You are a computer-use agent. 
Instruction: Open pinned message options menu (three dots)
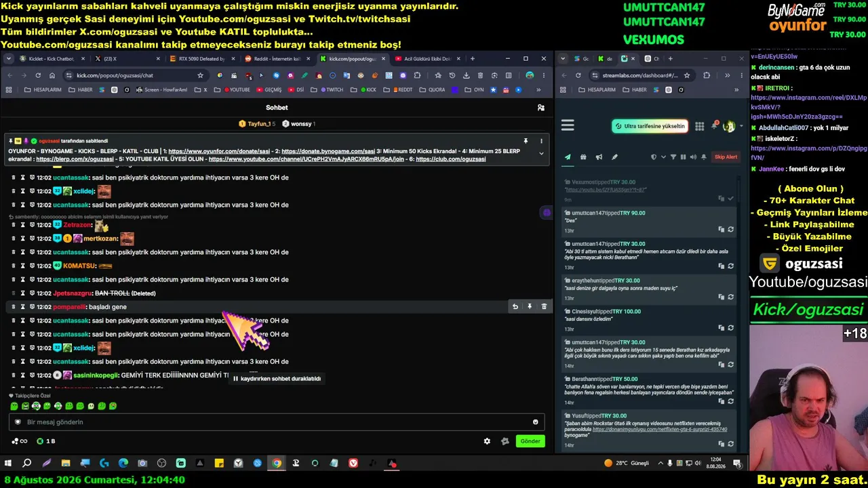tap(541, 141)
